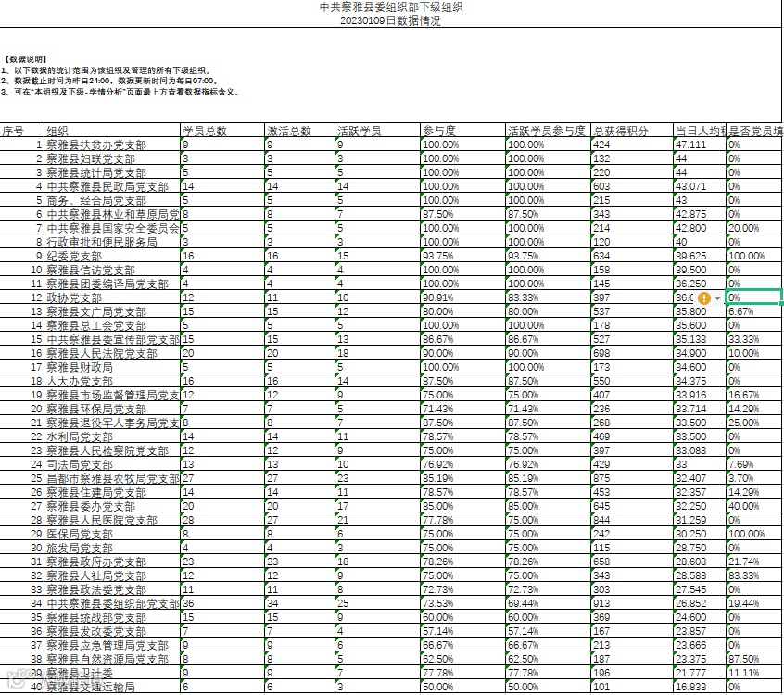Click the cell 旅发局党支部

coord(112,548)
